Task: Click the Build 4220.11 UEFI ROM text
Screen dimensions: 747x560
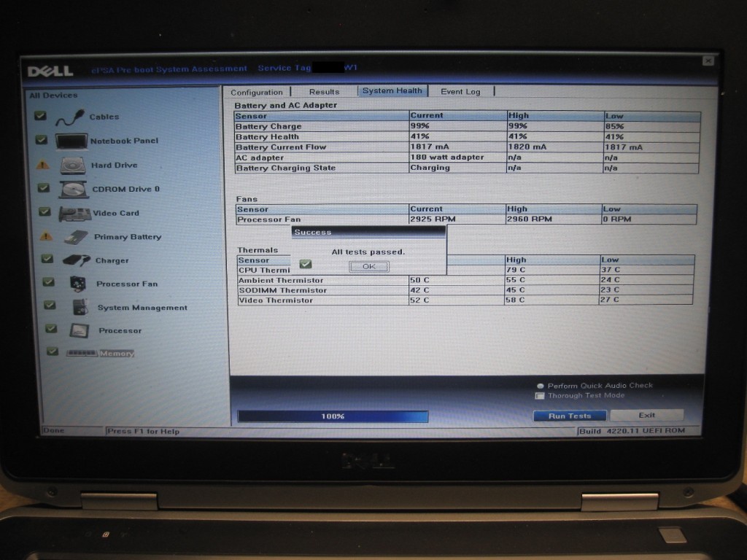Action: (632, 431)
